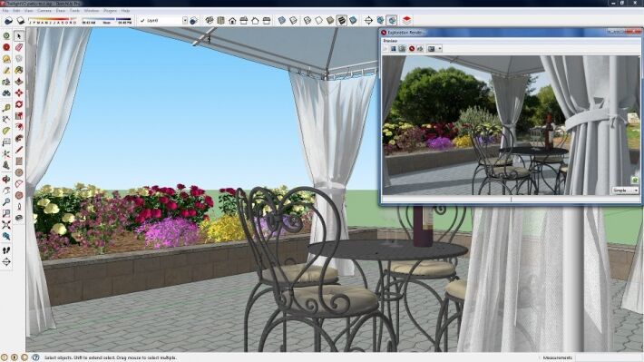Switch to Iso standard view
The height and width of the screenshot is (362, 644).
(210, 21)
